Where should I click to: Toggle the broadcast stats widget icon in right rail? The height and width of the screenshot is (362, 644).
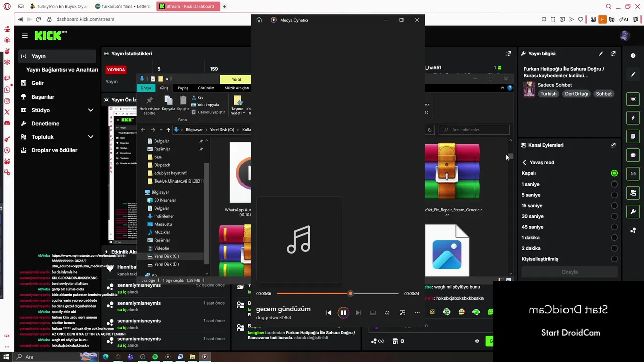coord(633,174)
